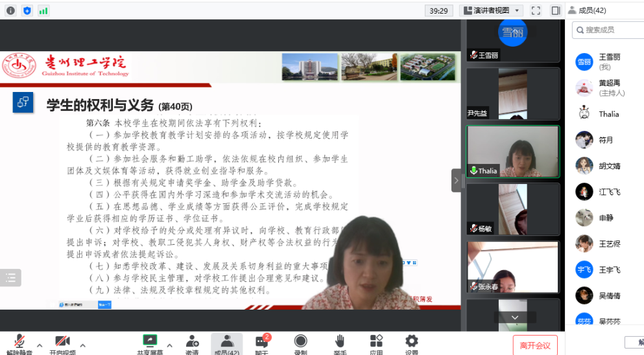Collapse the video thumbnail strip
Screen dimensions: 644x355
pyautogui.click(x=456, y=180)
